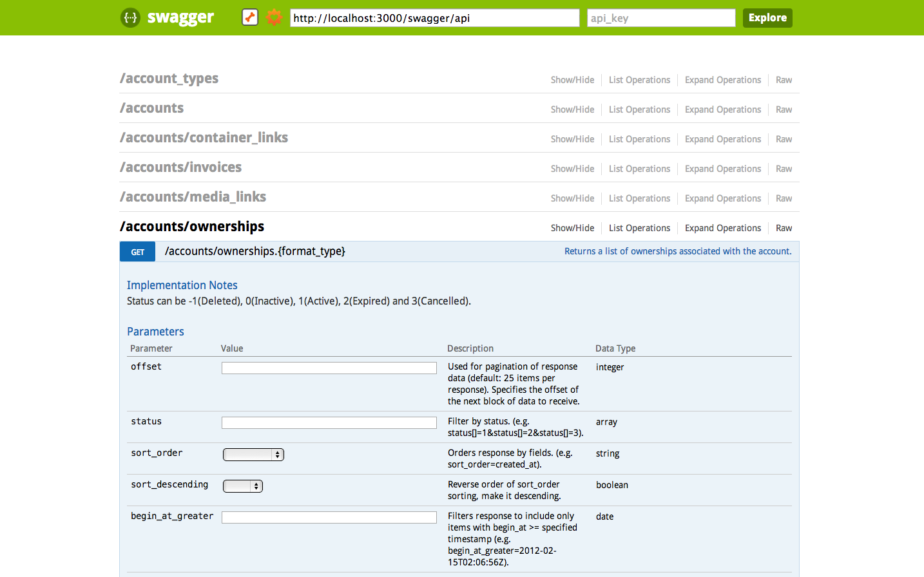Click the offset parameter value field

pos(329,368)
